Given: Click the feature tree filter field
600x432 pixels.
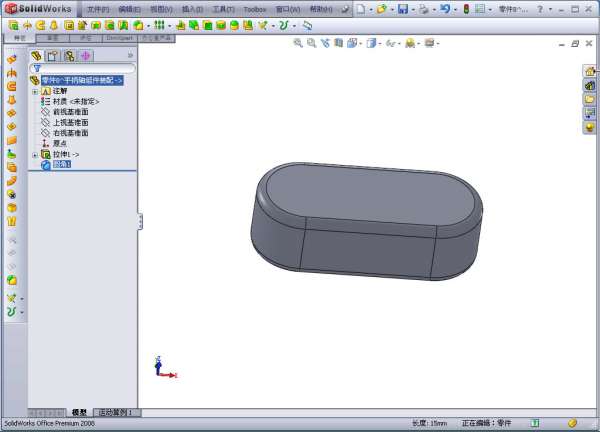Looking at the screenshot, I should coord(82,68).
